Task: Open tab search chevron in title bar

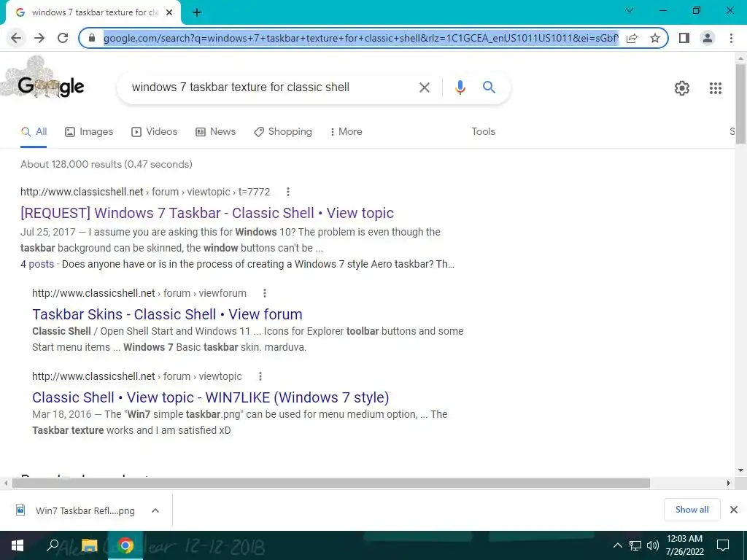Action: coord(630,10)
